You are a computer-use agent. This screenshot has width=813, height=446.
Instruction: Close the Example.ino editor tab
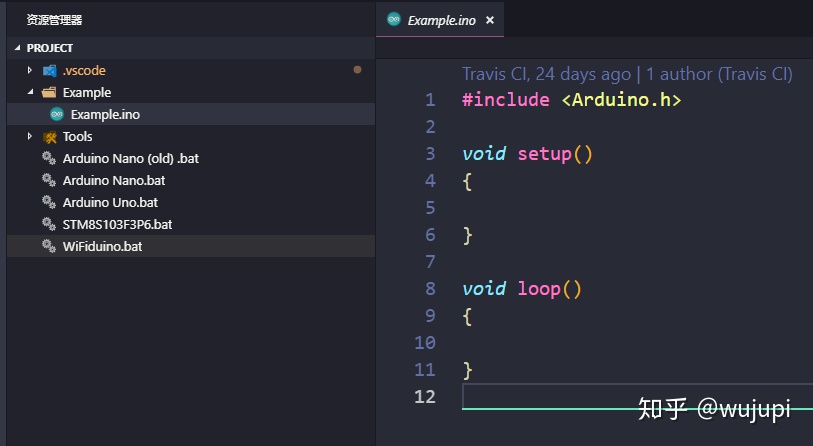pos(489,20)
